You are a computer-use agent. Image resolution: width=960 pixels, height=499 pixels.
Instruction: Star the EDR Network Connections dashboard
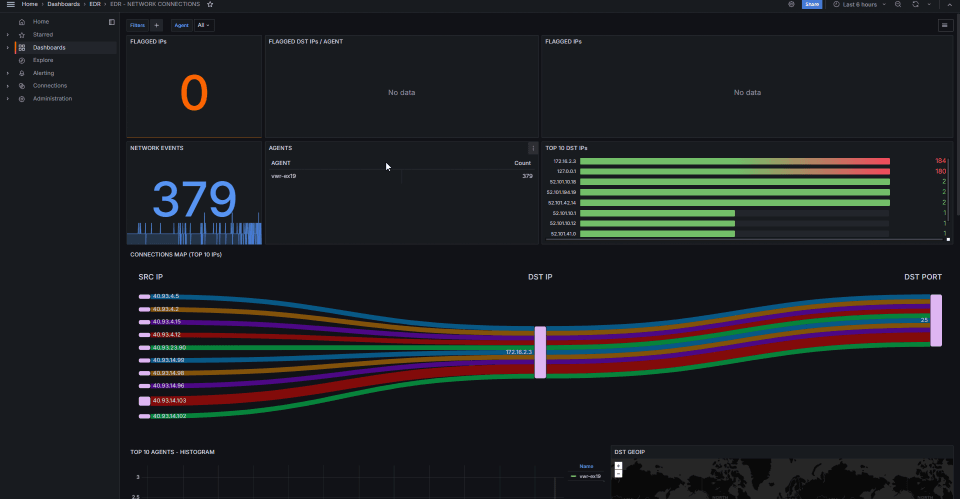click(209, 5)
